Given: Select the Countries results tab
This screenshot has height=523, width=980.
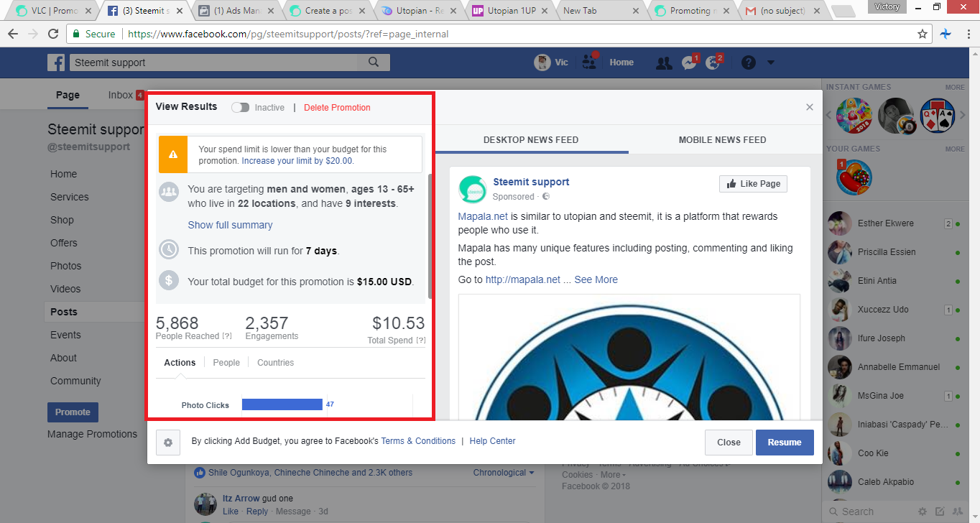Looking at the screenshot, I should (275, 363).
